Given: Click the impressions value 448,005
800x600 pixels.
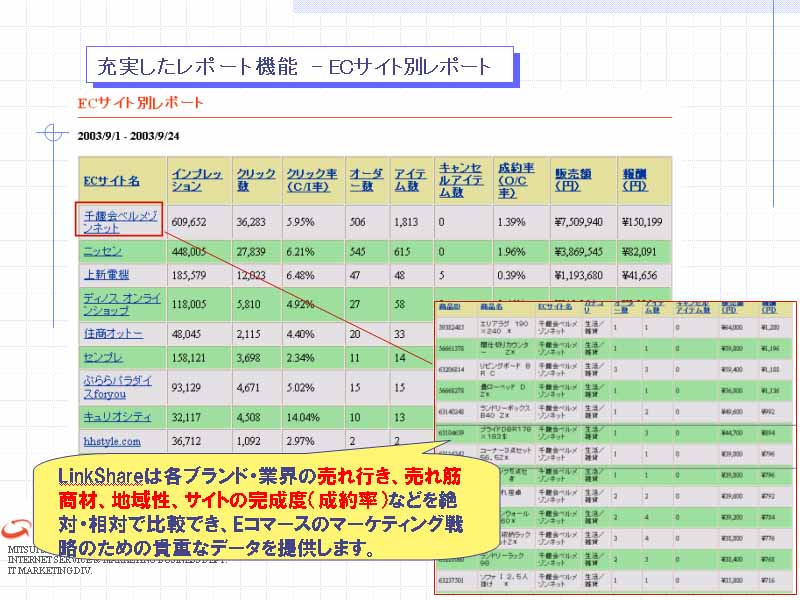Looking at the screenshot, I should coord(189,252).
